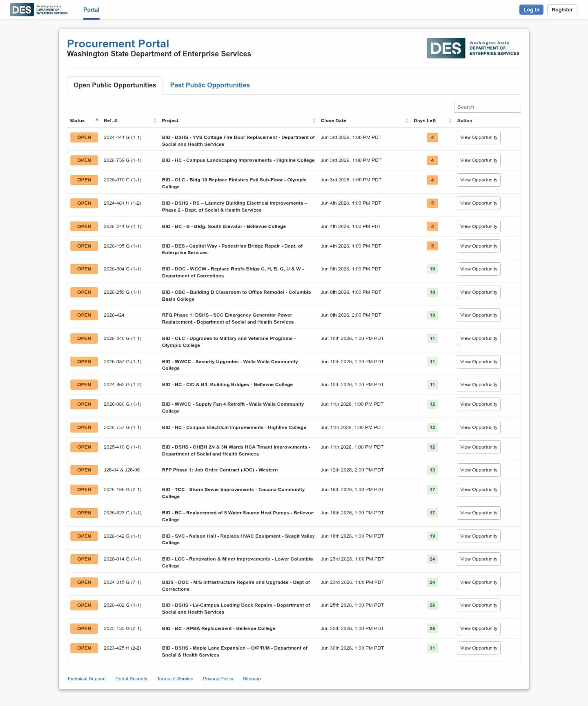Click project text BID - BC - RPBA Replacement
The width and height of the screenshot is (588, 706).
[x=218, y=628]
